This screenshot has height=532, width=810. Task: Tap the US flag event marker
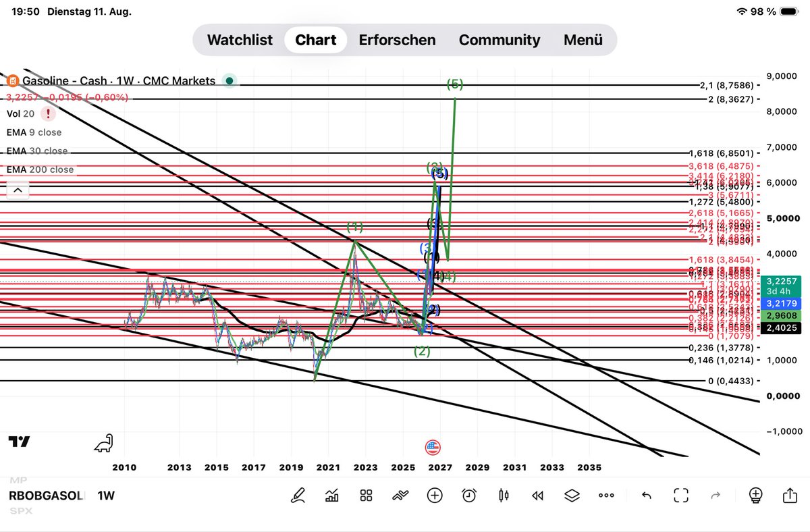pyautogui.click(x=433, y=447)
